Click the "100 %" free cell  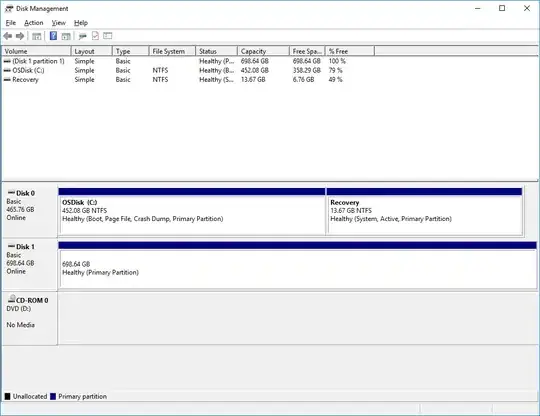click(337, 61)
